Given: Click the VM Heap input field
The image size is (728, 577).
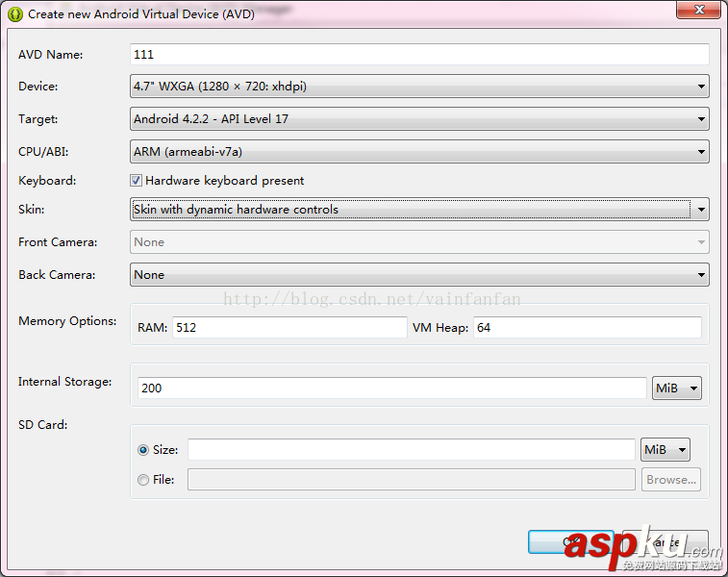Looking at the screenshot, I should (588, 328).
